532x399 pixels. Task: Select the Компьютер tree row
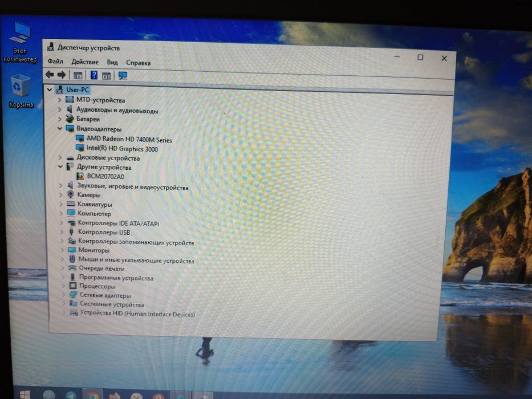[x=94, y=214]
